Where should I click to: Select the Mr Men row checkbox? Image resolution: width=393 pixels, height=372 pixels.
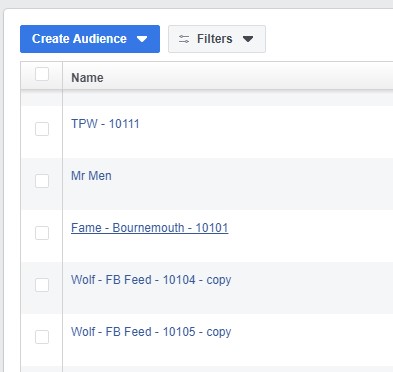tap(42, 181)
